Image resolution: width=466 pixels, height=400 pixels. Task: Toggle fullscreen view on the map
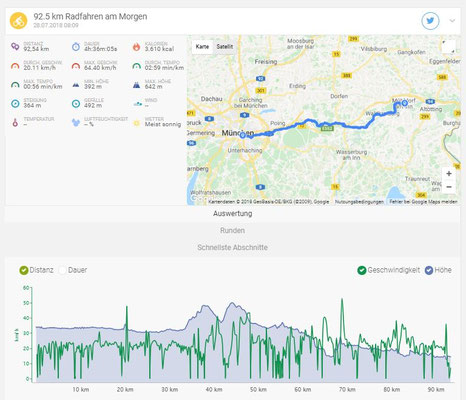coord(448,47)
